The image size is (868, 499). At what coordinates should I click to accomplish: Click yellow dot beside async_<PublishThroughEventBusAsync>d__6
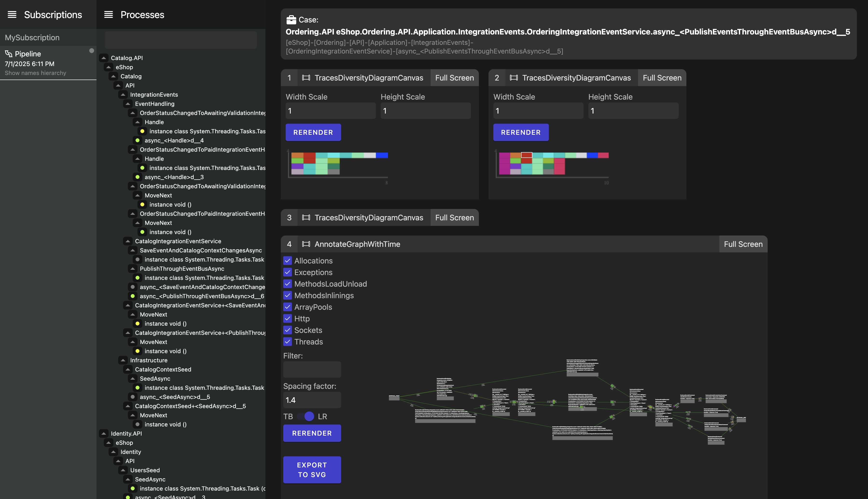click(133, 296)
